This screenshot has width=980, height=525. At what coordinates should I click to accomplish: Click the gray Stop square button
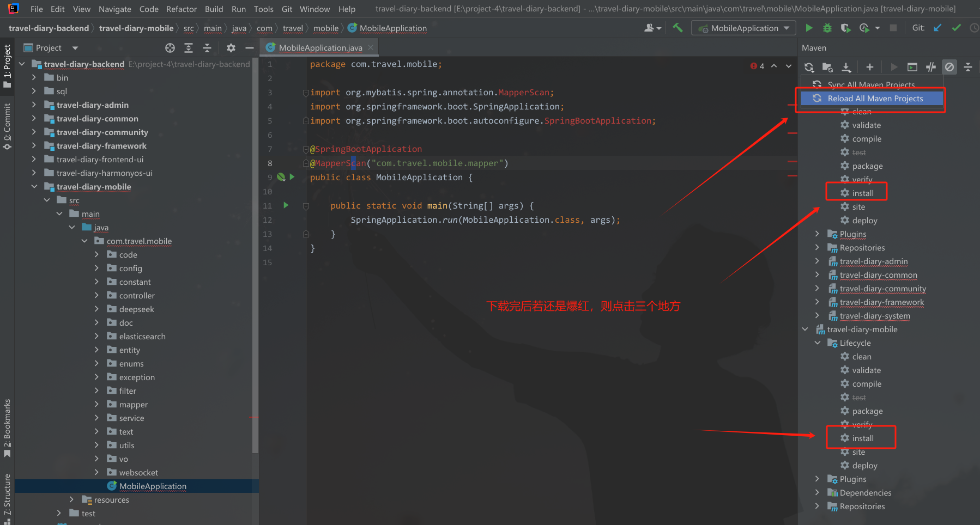click(893, 28)
